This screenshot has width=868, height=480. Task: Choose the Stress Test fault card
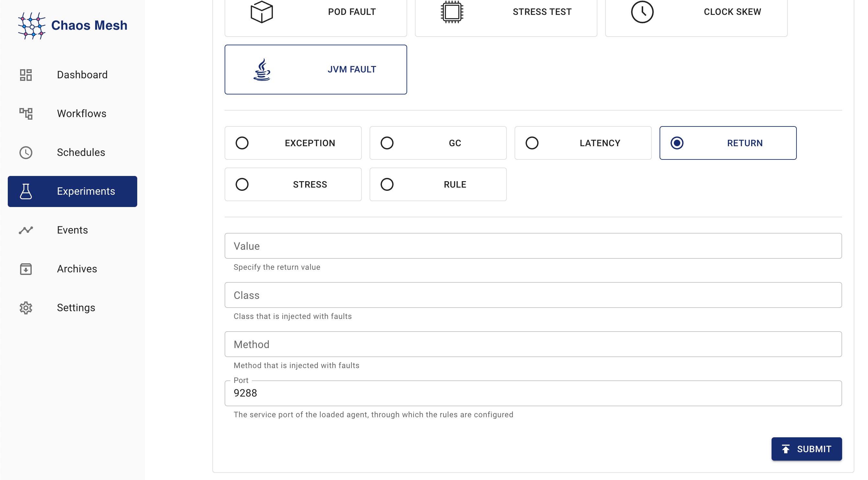click(x=506, y=14)
